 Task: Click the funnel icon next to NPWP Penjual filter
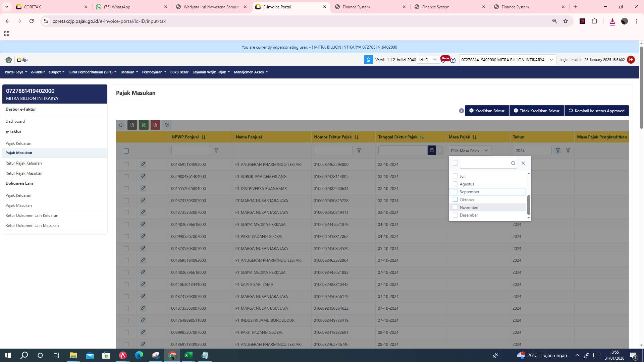click(216, 150)
